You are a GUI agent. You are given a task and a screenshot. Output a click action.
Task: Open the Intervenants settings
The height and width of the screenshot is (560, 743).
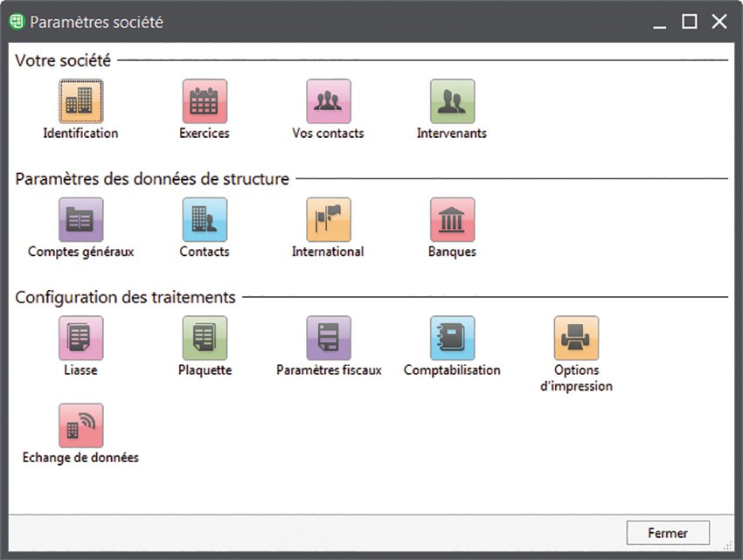click(452, 101)
